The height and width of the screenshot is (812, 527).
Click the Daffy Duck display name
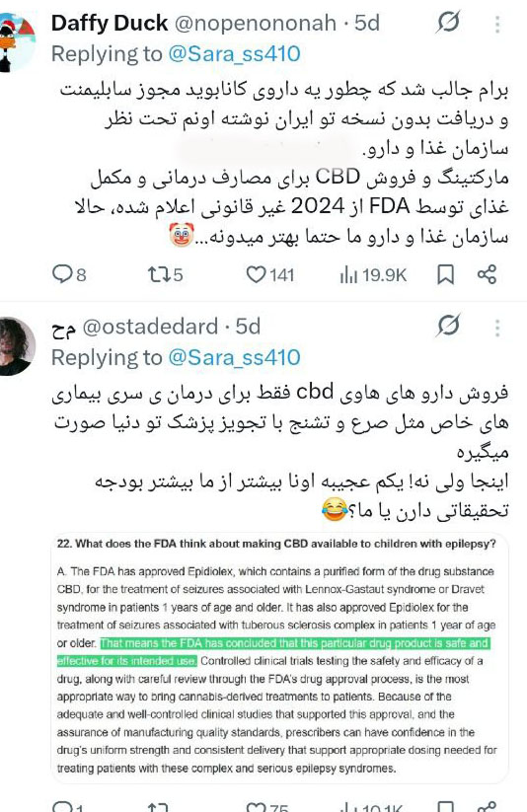coord(110,24)
